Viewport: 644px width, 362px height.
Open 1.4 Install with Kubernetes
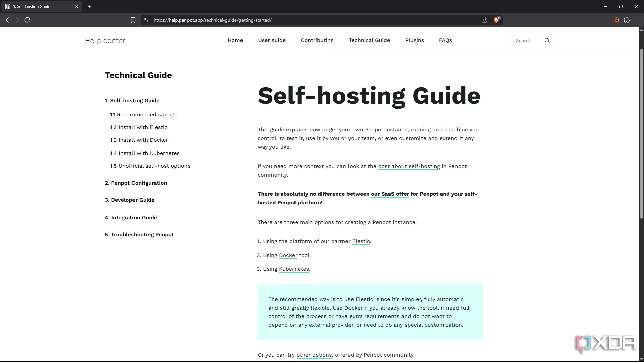145,153
